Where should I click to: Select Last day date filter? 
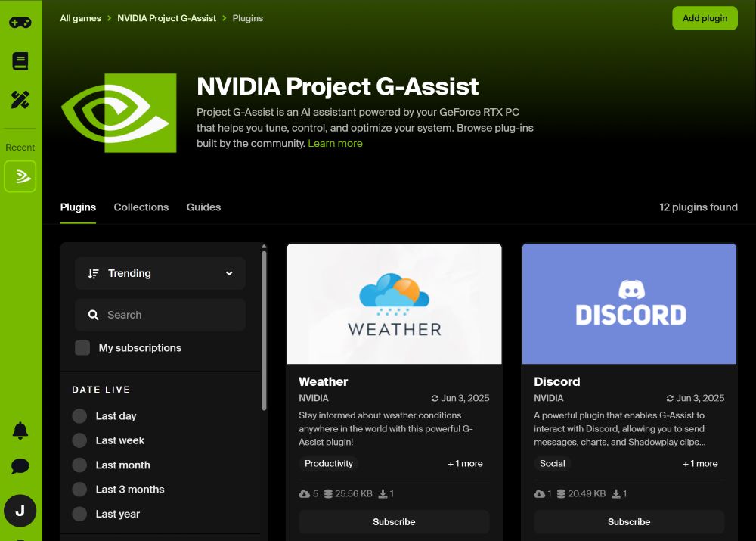(79, 416)
